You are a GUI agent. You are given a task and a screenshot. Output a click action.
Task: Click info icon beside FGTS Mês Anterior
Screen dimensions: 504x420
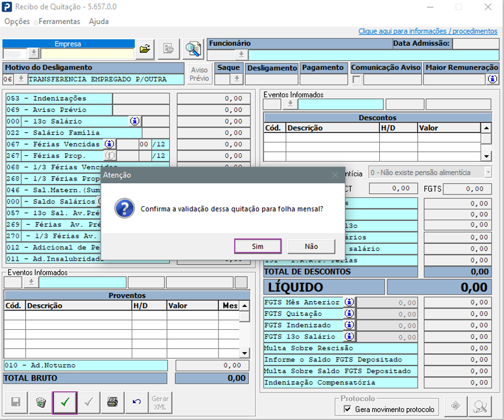349,302
